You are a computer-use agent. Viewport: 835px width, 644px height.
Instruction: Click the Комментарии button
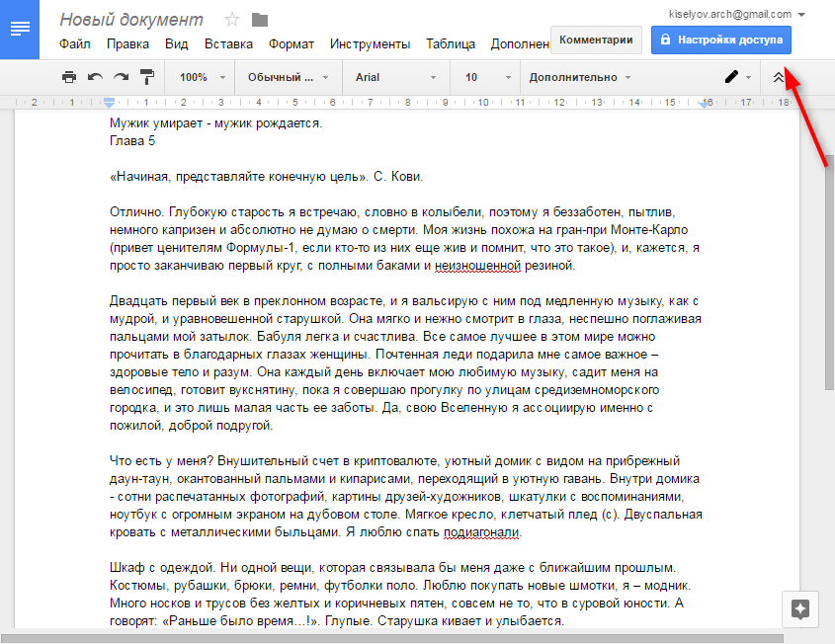[596, 40]
